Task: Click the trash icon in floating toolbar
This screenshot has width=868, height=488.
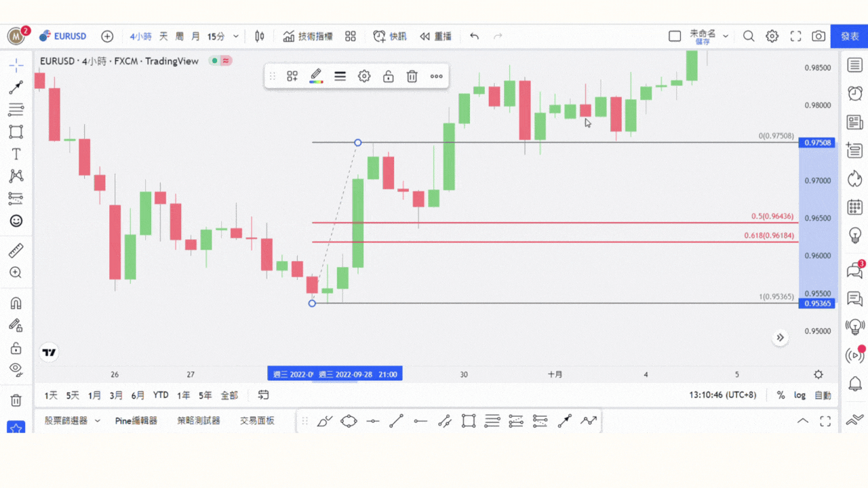Action: click(x=412, y=77)
